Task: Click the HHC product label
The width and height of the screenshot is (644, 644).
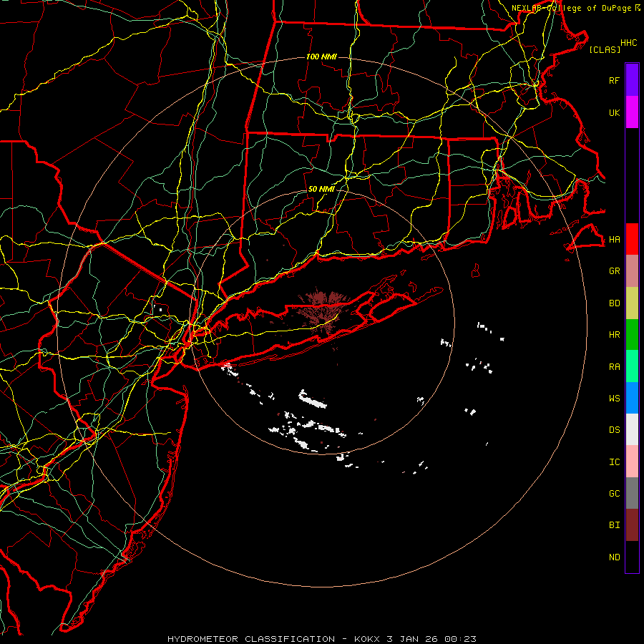Action: pyautogui.click(x=628, y=43)
